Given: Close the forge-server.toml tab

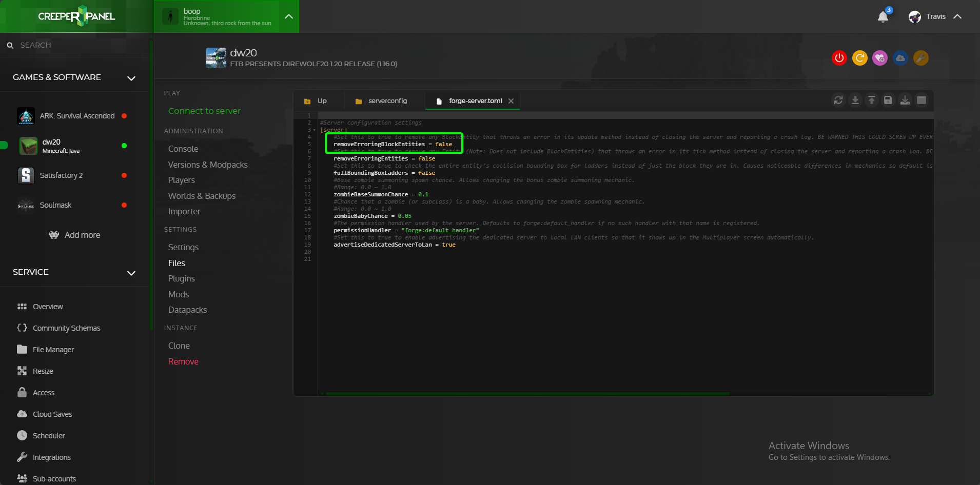Looking at the screenshot, I should tap(511, 101).
